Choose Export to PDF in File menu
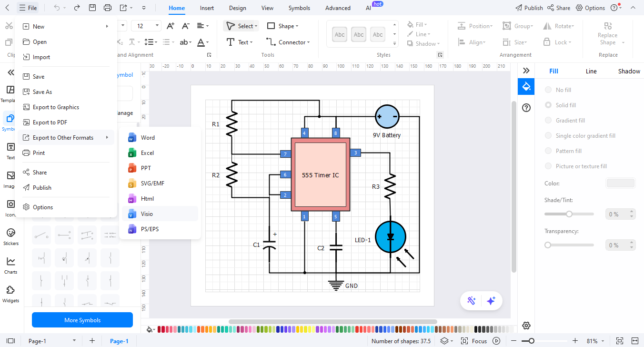Image resolution: width=644 pixels, height=347 pixels. click(x=66, y=122)
